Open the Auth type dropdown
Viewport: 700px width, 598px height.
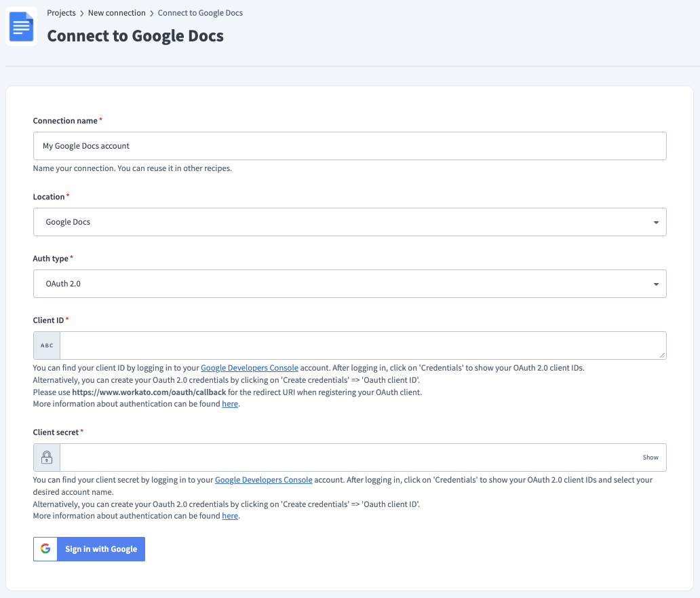click(349, 283)
